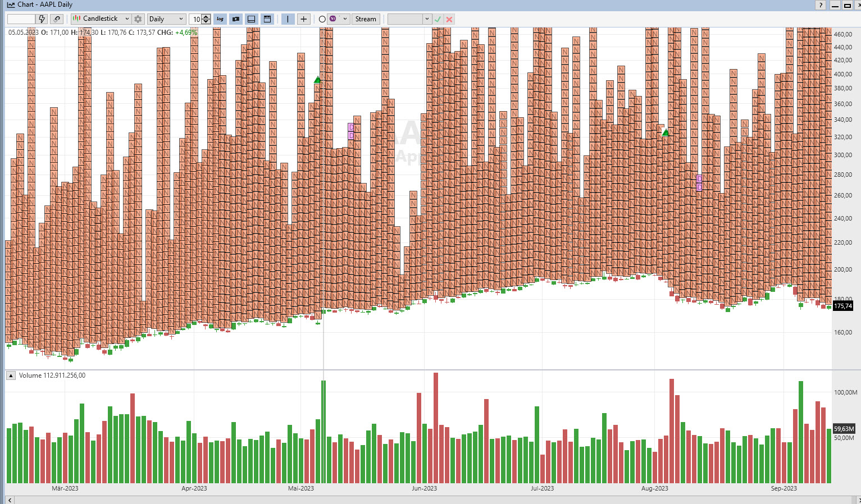
Task: Open help with the question mark button
Action: point(821,5)
